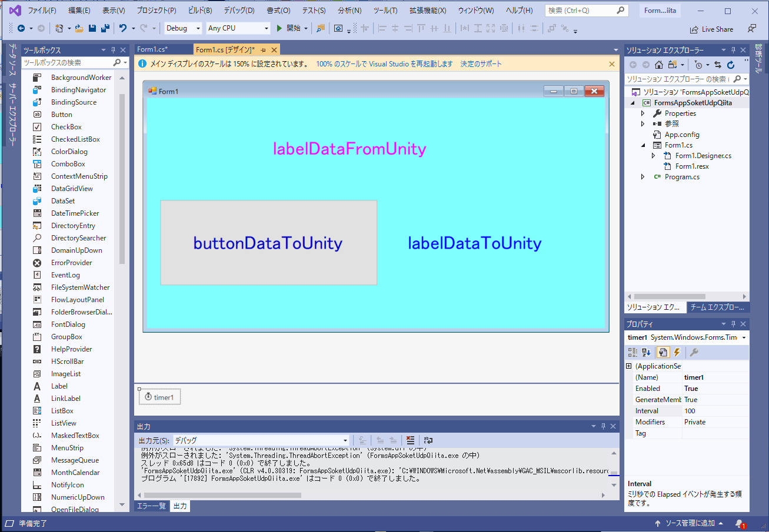Expand the Properties node in Solution Explorer

coord(643,113)
